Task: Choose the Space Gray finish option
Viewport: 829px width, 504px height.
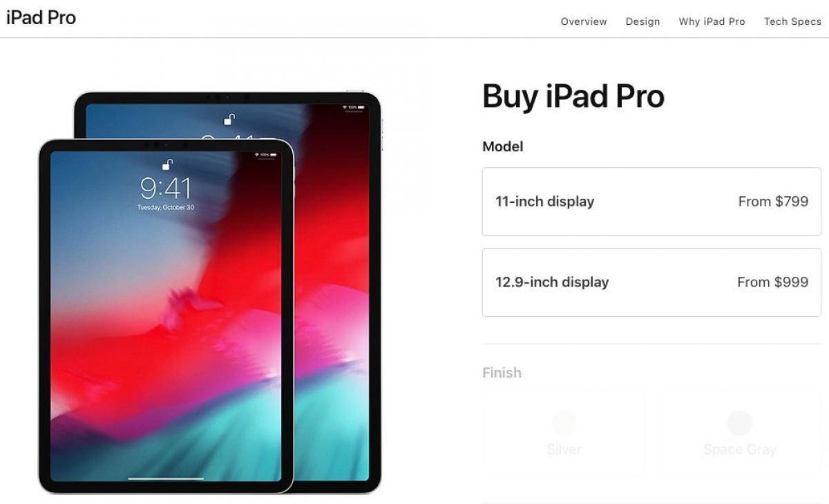Action: [739, 434]
